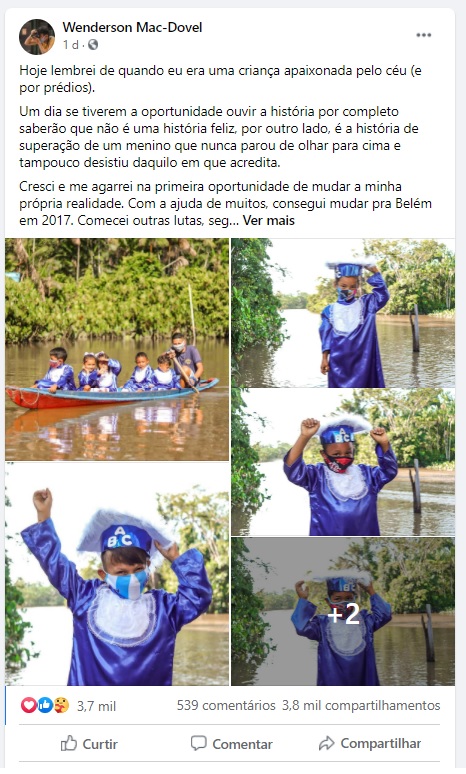
Task: Click the public globe privacy icon
Action: click(x=93, y=45)
